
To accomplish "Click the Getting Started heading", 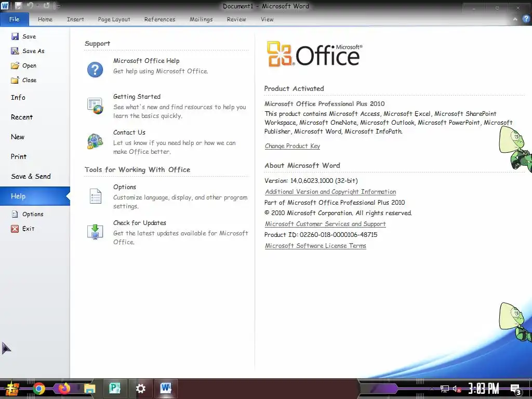I will (137, 97).
